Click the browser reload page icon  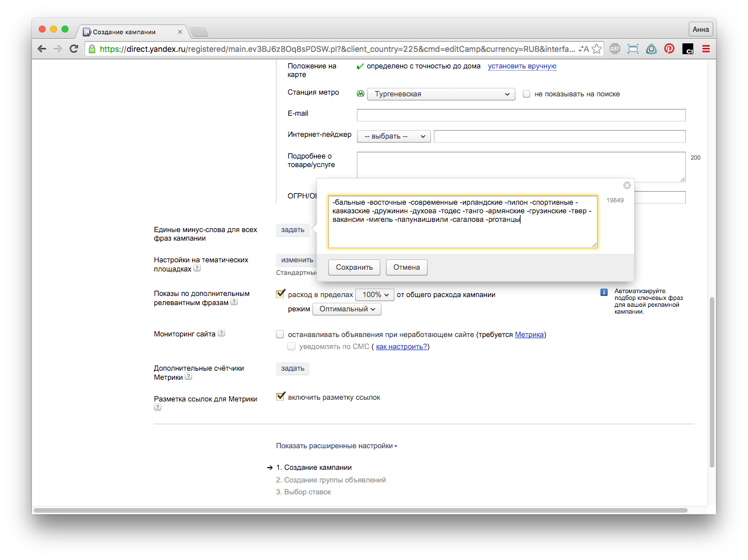74,49
